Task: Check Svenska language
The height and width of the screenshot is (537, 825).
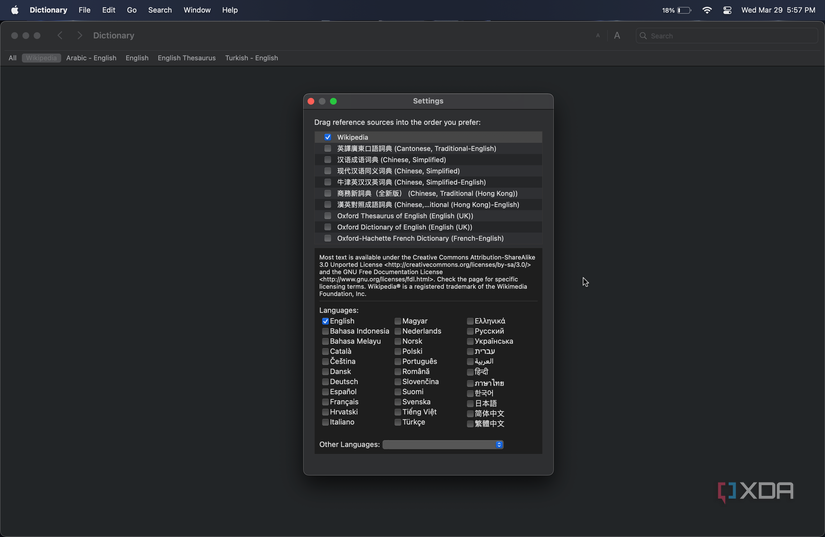Action: [x=398, y=402]
